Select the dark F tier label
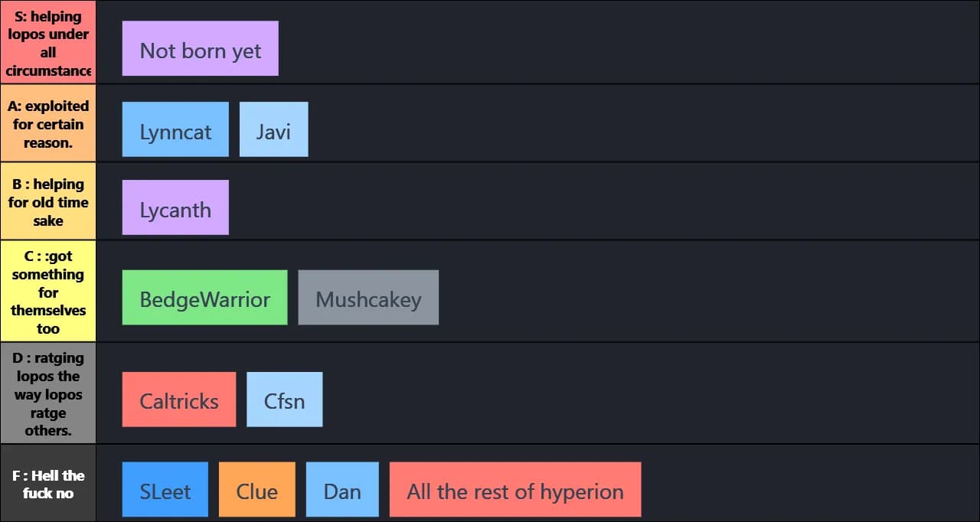This screenshot has width=980, height=522. point(48,484)
